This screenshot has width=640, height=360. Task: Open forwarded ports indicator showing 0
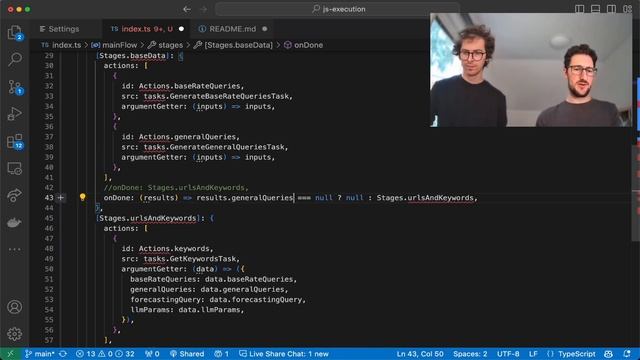(152, 354)
